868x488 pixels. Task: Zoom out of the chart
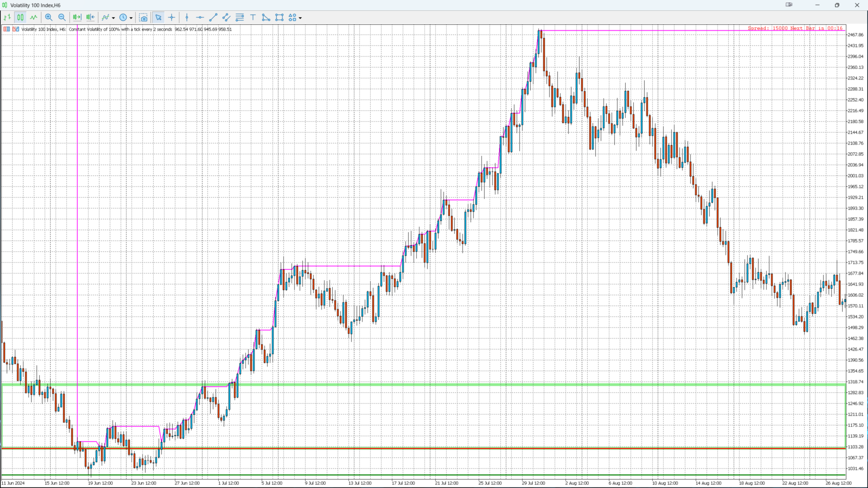pos(62,18)
